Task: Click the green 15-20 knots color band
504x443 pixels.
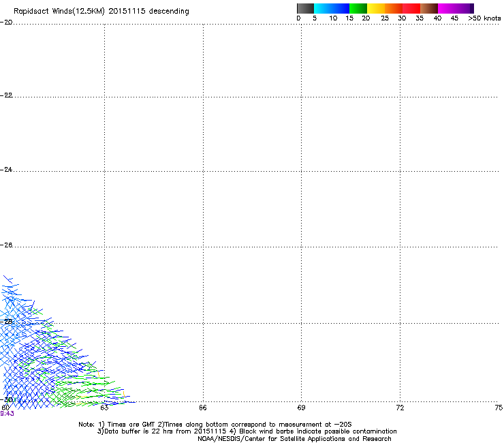Action: click(x=358, y=8)
